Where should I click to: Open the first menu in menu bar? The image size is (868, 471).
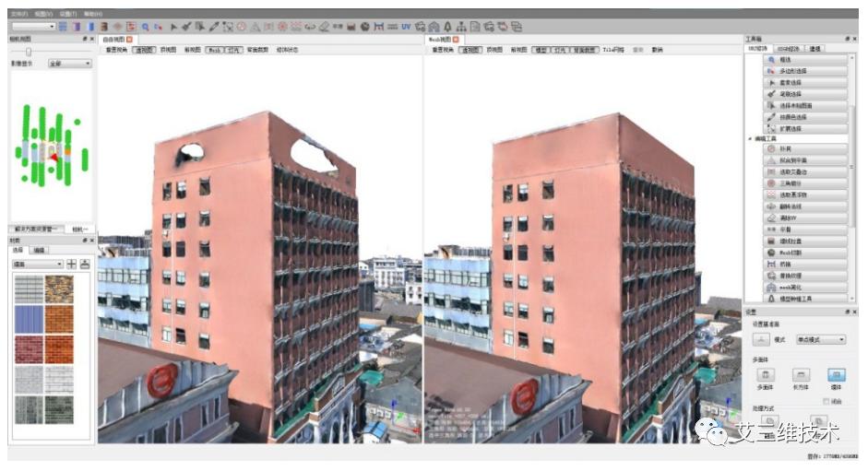[18, 13]
